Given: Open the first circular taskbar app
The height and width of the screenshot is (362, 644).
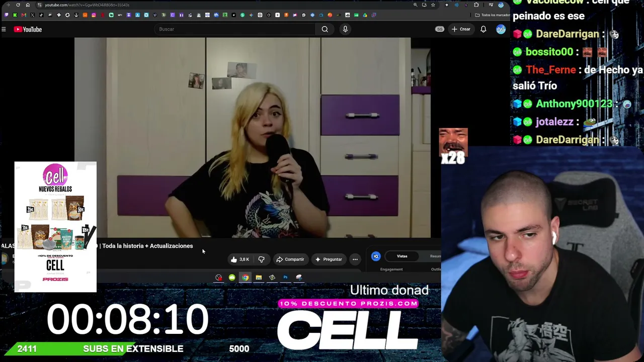Looking at the screenshot, I should pos(218,278).
